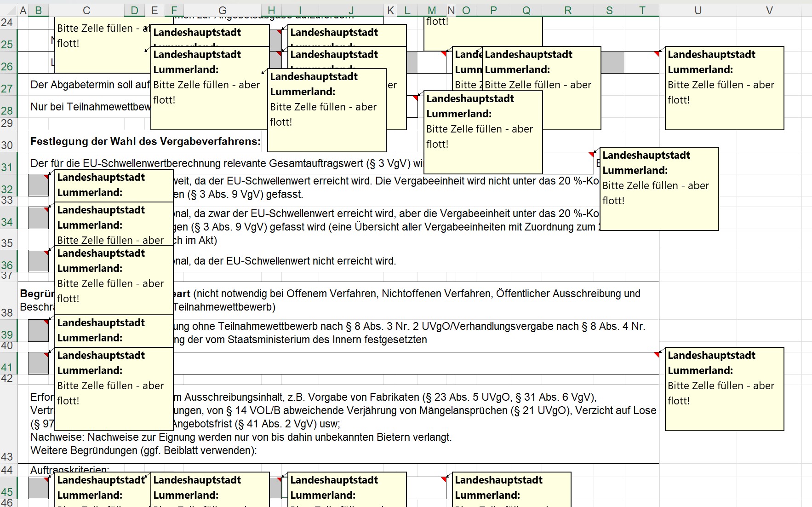The height and width of the screenshot is (507, 812).
Task: Check the gray box in row 36
Action: [x=38, y=261]
